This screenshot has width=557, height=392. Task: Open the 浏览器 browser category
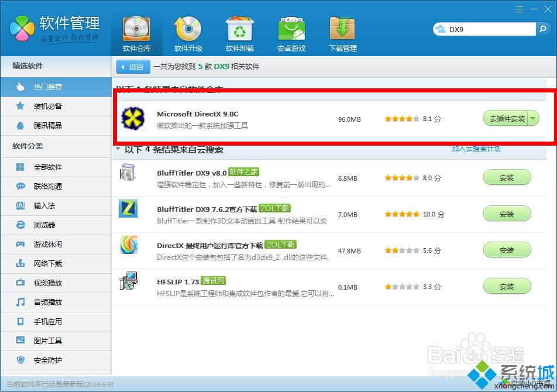coord(56,225)
